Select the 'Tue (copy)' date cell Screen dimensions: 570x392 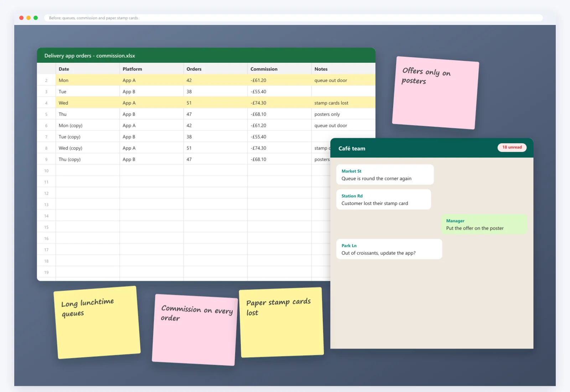[x=88, y=136]
